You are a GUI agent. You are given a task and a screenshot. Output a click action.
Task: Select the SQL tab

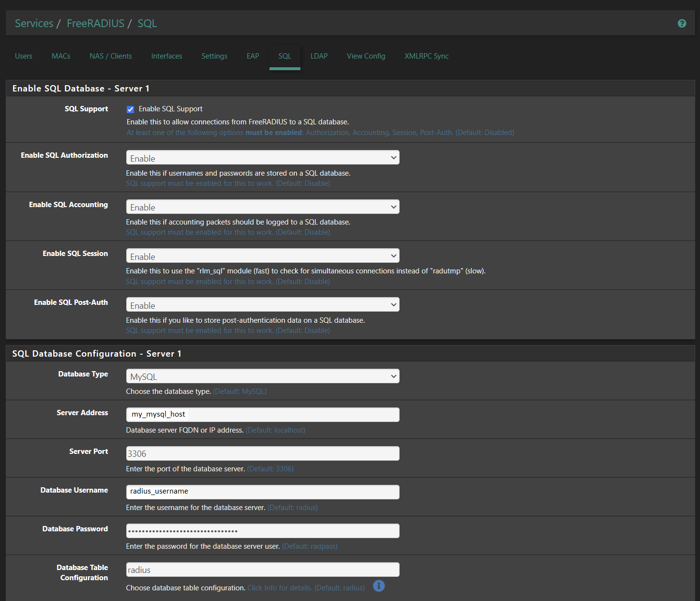[285, 56]
